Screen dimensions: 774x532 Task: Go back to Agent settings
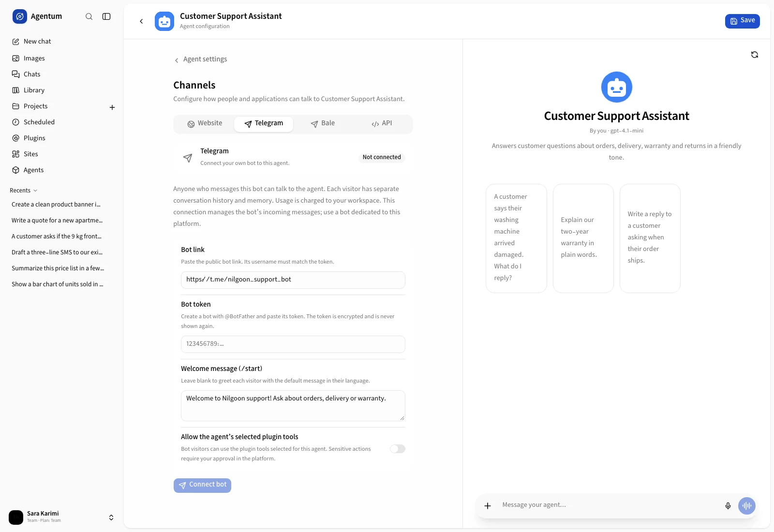[200, 59]
